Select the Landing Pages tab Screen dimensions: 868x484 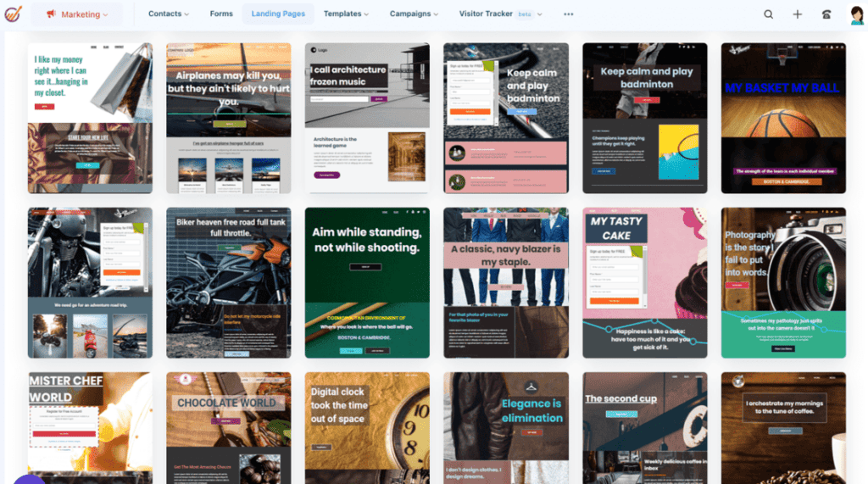(x=278, y=14)
